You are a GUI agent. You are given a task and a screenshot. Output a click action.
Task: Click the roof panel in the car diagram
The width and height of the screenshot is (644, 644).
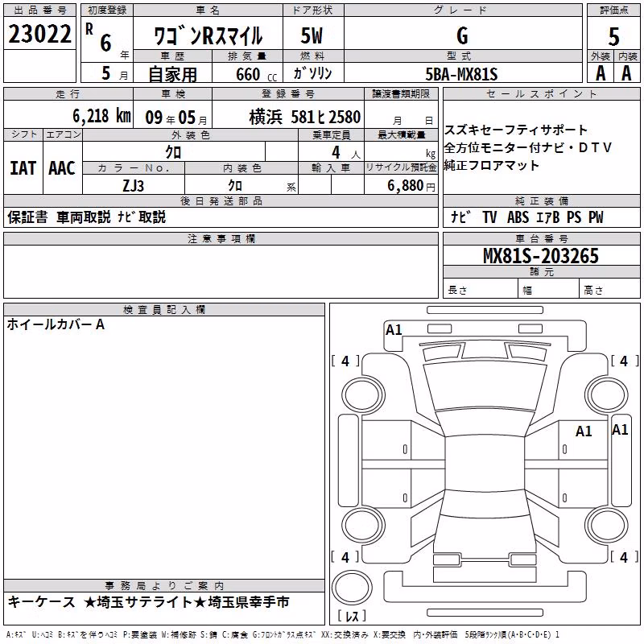tap(485, 464)
